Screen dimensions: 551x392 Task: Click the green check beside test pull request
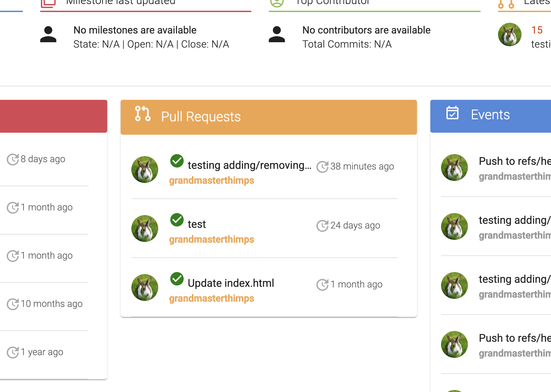pos(177,220)
